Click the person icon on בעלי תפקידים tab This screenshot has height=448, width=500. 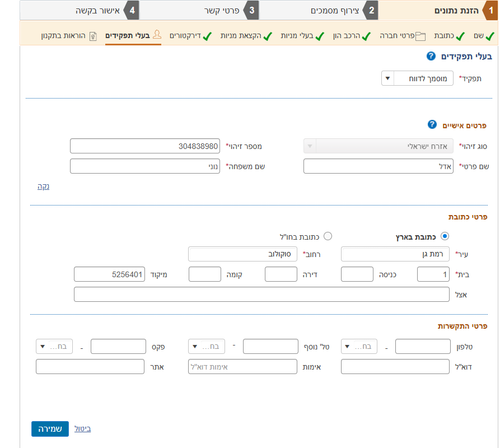click(x=157, y=34)
